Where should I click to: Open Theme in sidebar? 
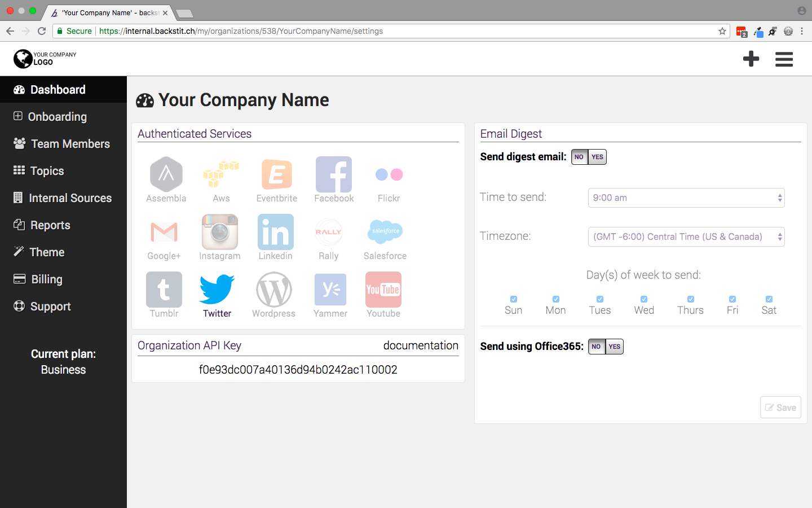point(63,252)
